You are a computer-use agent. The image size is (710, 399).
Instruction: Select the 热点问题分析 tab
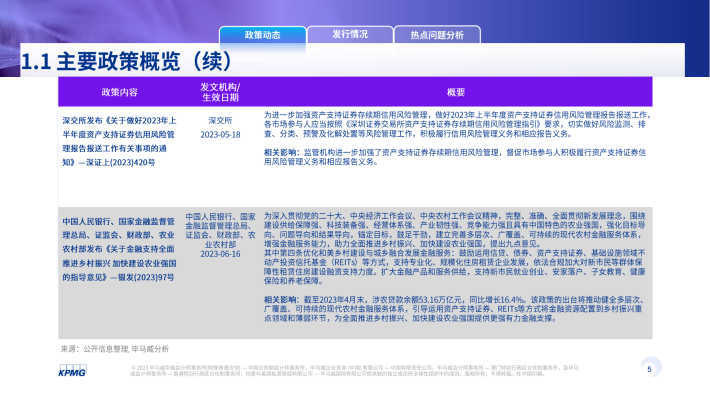pos(437,35)
